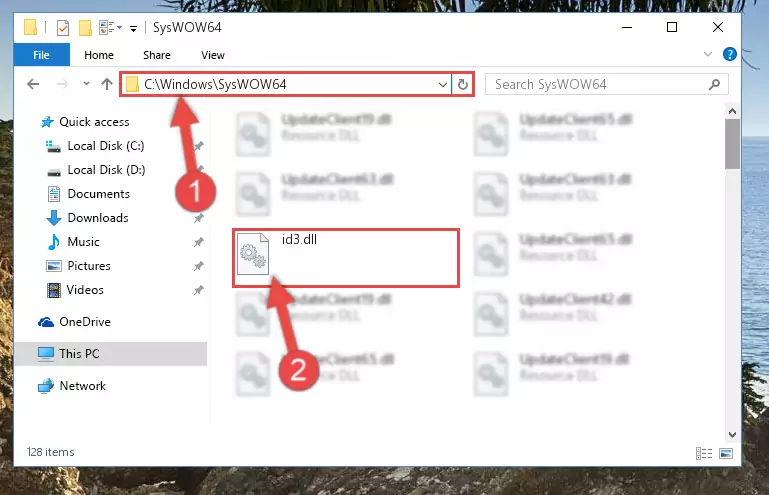Refresh the SysWOW64 folder view
The image size is (769, 495).
pos(462,84)
